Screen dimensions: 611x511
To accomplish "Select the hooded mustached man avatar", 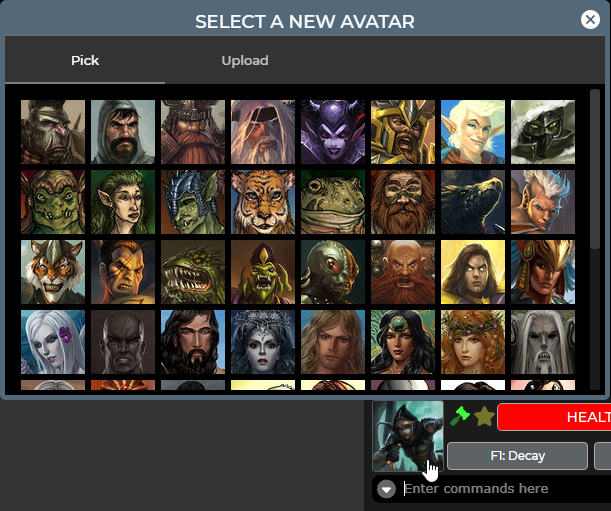I will click(x=123, y=132).
